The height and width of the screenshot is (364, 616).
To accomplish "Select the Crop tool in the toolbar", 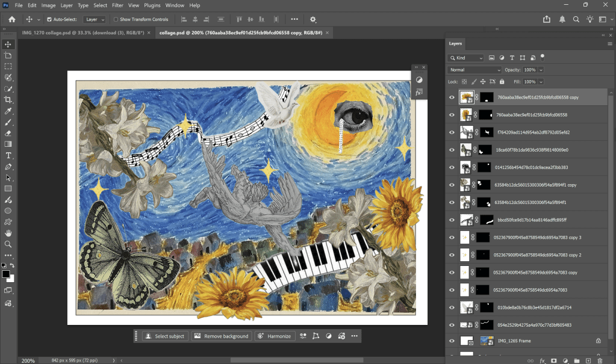I will [8, 100].
